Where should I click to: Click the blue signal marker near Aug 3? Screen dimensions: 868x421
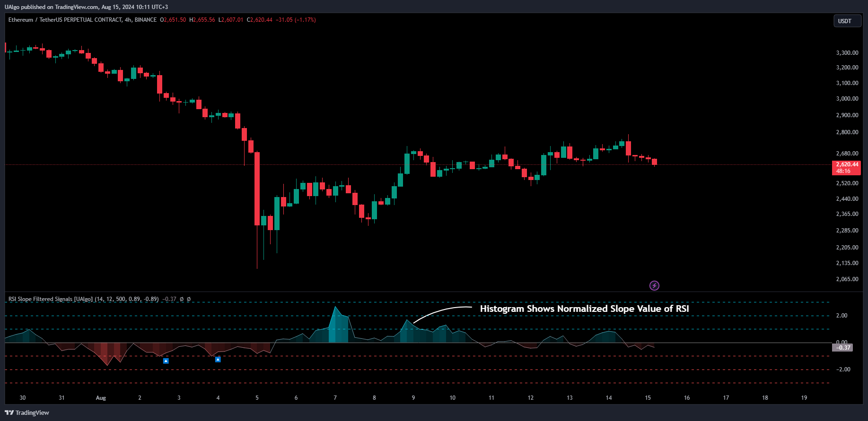pos(166,361)
